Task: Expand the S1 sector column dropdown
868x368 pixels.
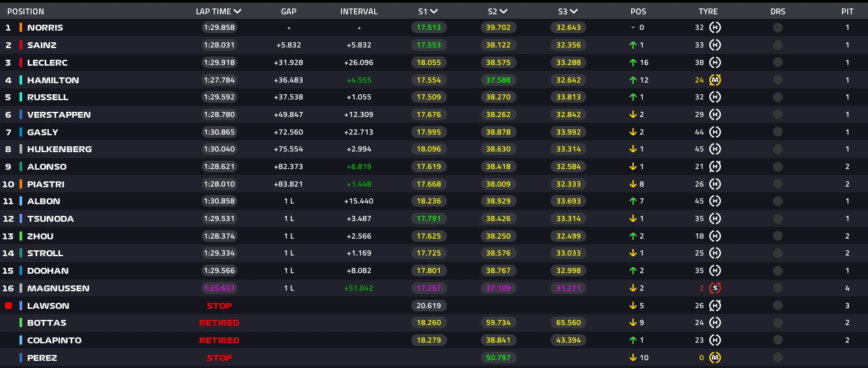Action: pyautogui.click(x=433, y=12)
